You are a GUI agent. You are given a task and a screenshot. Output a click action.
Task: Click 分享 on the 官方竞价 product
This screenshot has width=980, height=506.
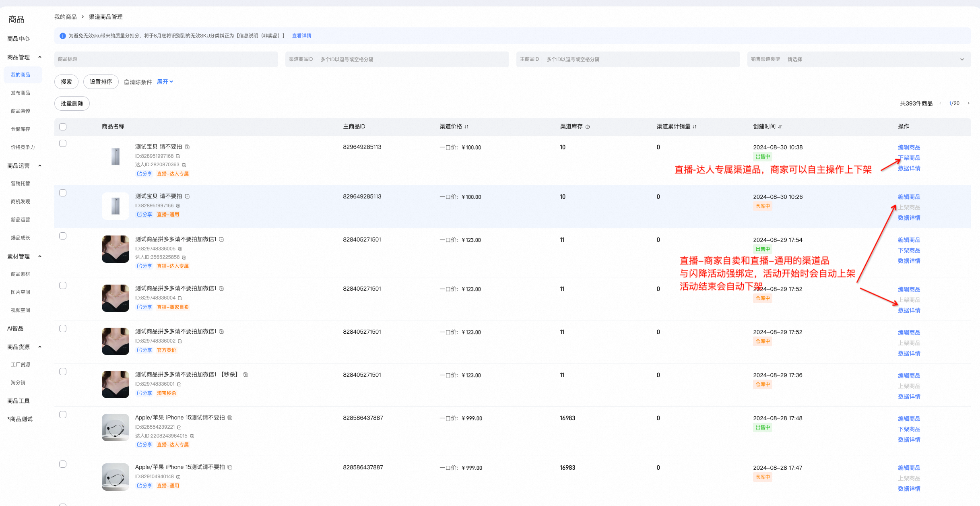[144, 350]
